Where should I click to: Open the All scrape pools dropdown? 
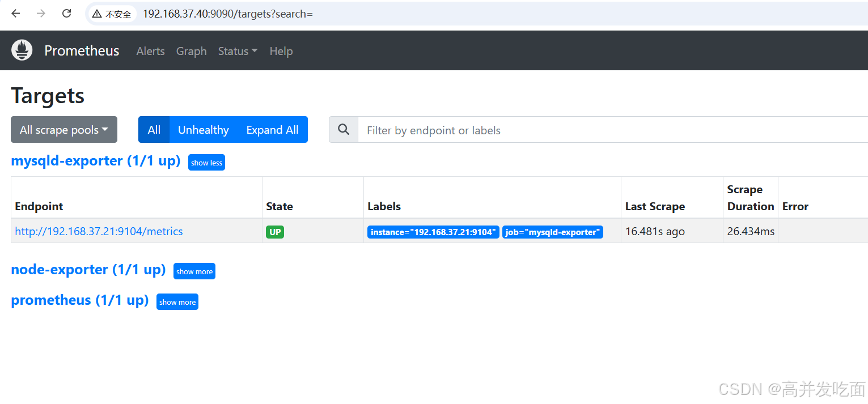click(64, 130)
